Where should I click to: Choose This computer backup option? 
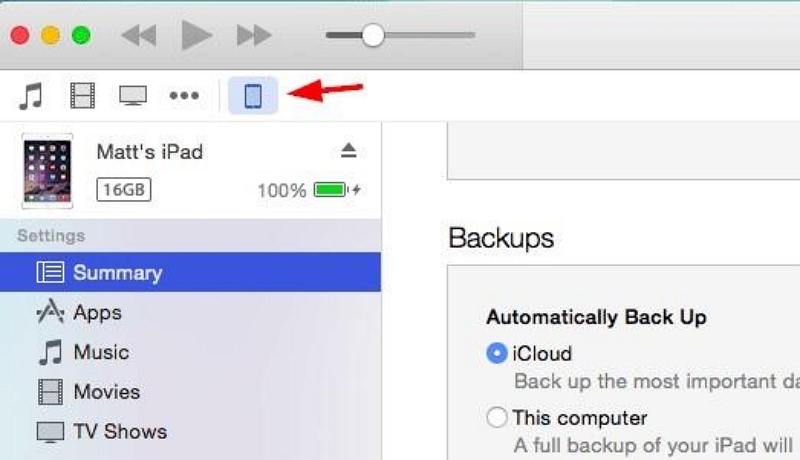(496, 417)
